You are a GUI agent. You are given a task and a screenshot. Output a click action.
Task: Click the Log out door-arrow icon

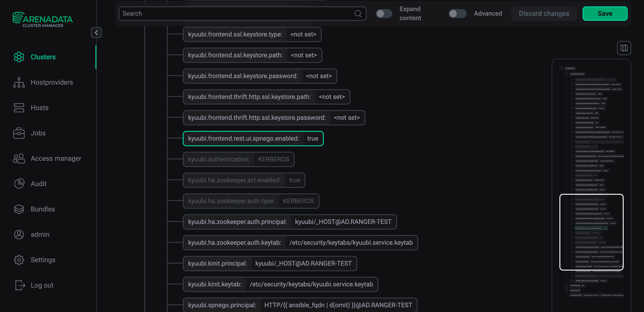click(20, 285)
